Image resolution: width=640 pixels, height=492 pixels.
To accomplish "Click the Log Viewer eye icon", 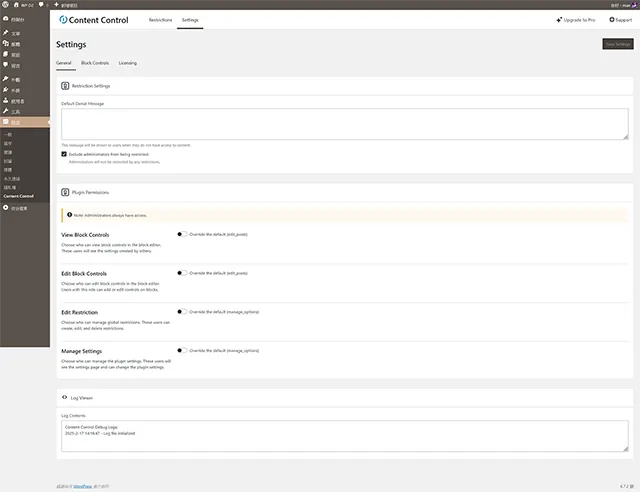I will (x=64, y=397).
